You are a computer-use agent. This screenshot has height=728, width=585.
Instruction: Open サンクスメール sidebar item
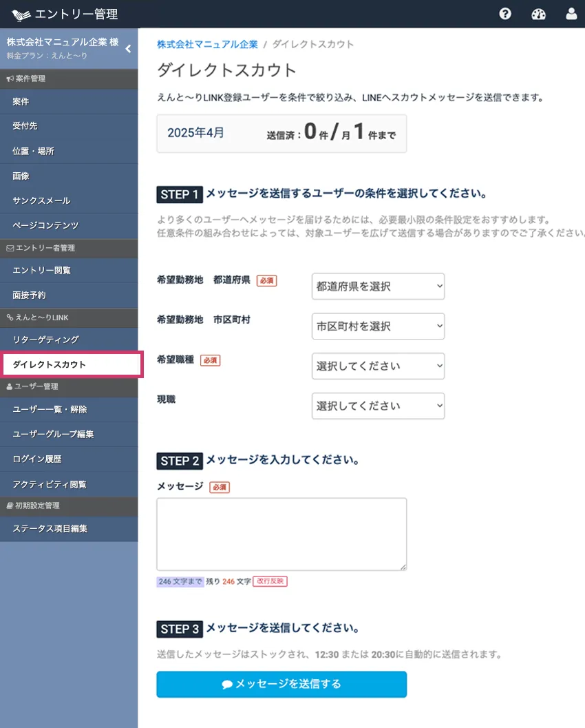(41, 200)
